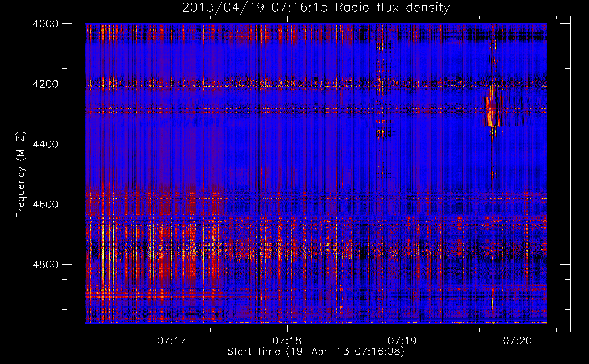Click the 07:20 time tick label
Image resolution: width=589 pixels, height=364 pixels.
tap(518, 341)
